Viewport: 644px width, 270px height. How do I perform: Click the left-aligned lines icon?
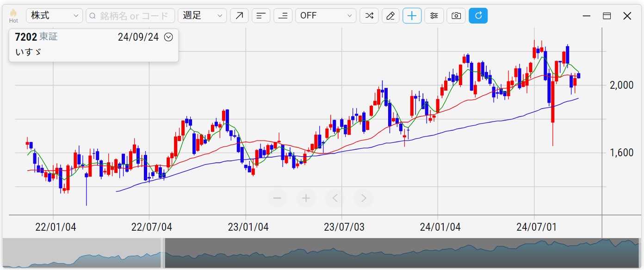(x=261, y=16)
